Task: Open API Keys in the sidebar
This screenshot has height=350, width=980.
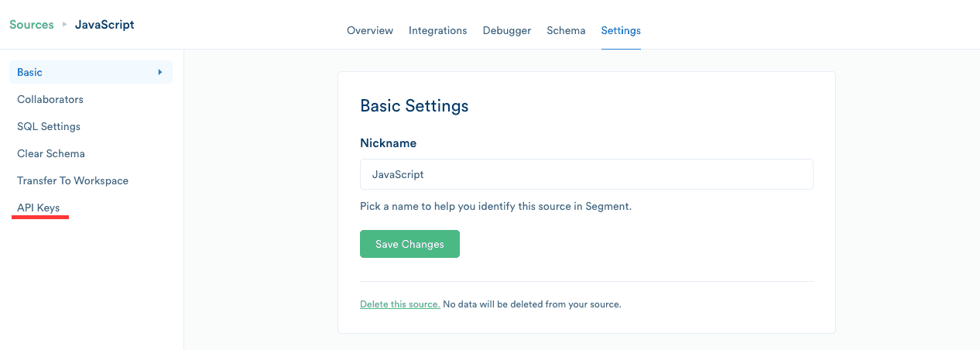Action: (39, 208)
